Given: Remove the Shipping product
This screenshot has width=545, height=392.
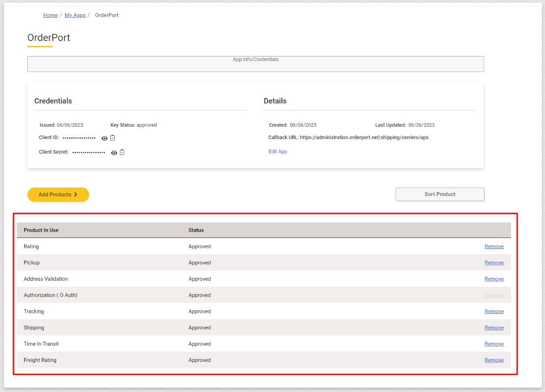Looking at the screenshot, I should click(x=494, y=328).
